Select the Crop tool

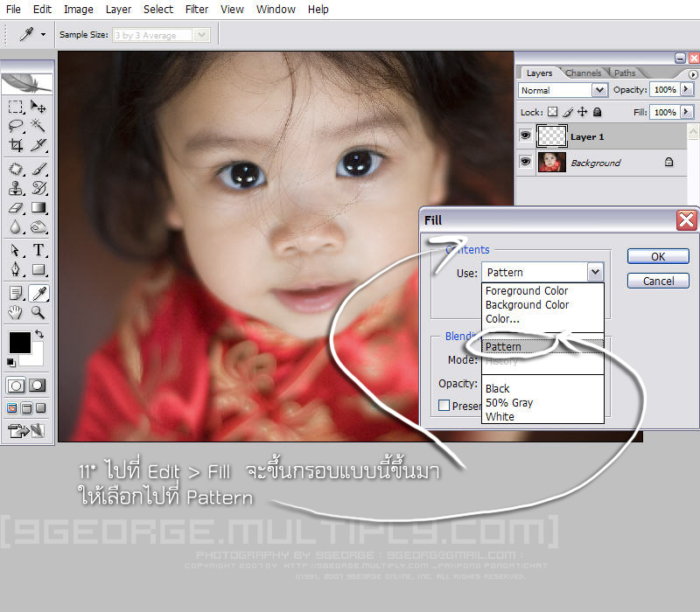coord(15,145)
